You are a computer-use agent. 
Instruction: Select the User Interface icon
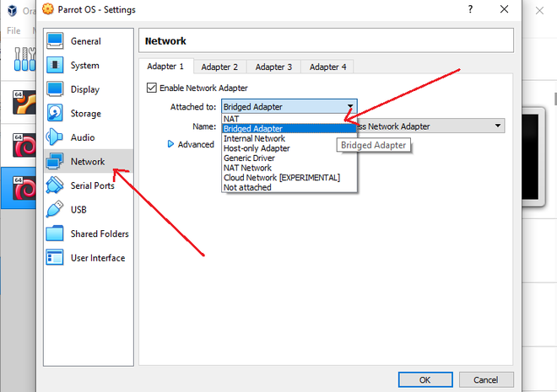pyautogui.click(x=55, y=258)
